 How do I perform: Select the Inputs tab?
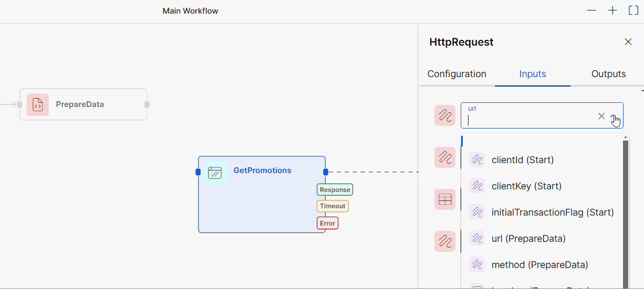tap(533, 74)
